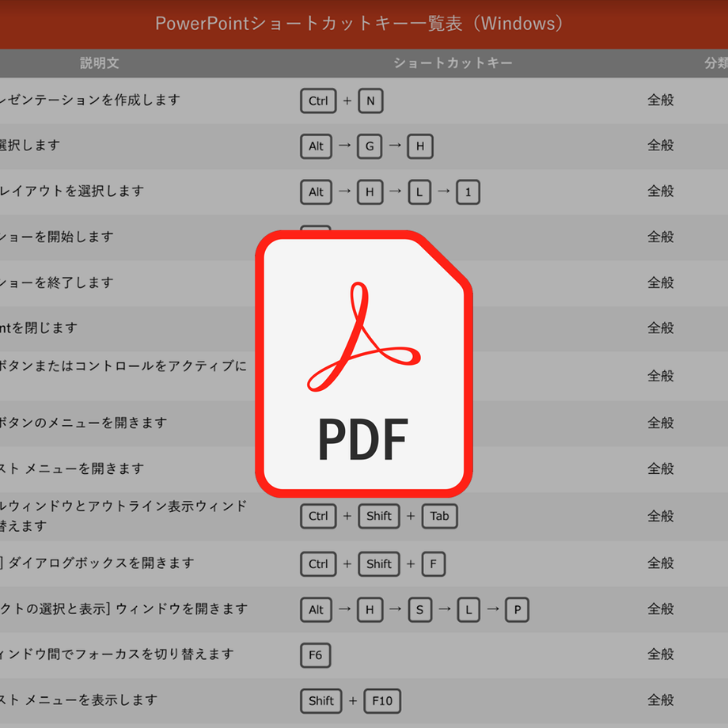Screen dimensions: 728x728
Task: Click the Shift key cap before the F key
Action: [x=379, y=564]
